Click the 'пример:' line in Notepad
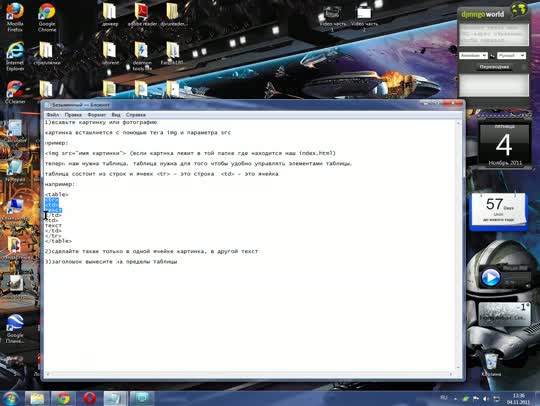Viewport: 540px width, 406px height. coord(56,143)
